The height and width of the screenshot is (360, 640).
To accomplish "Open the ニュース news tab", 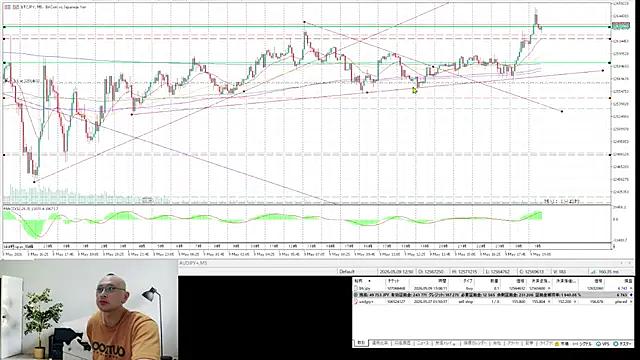I will (422, 343).
